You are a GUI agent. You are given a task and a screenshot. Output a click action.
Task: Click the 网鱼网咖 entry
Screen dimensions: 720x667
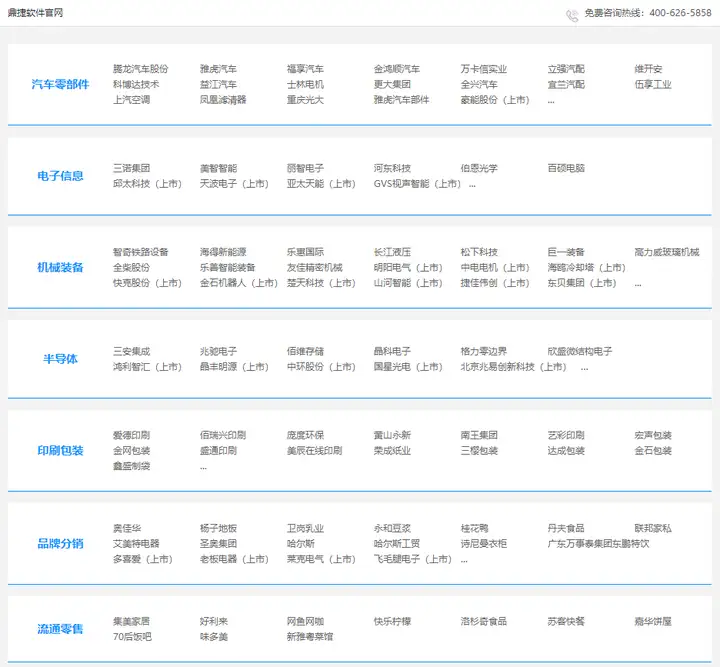[305, 622]
